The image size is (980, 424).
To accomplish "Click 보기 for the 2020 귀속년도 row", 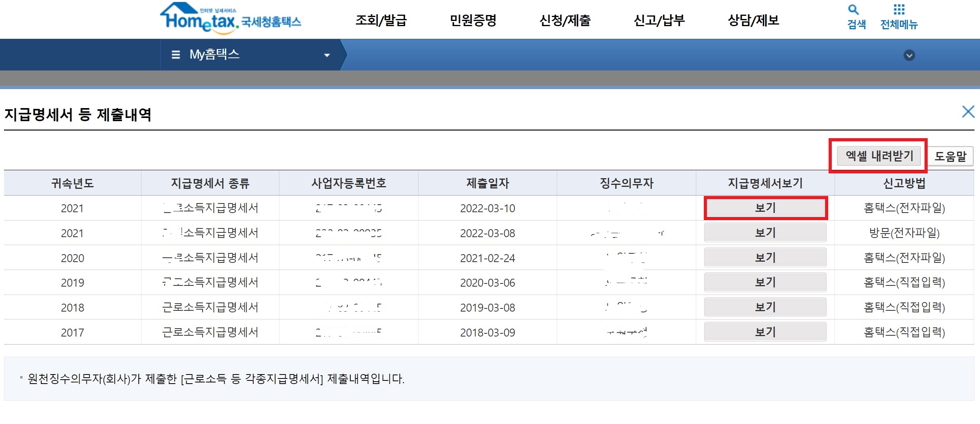I will coord(764,257).
